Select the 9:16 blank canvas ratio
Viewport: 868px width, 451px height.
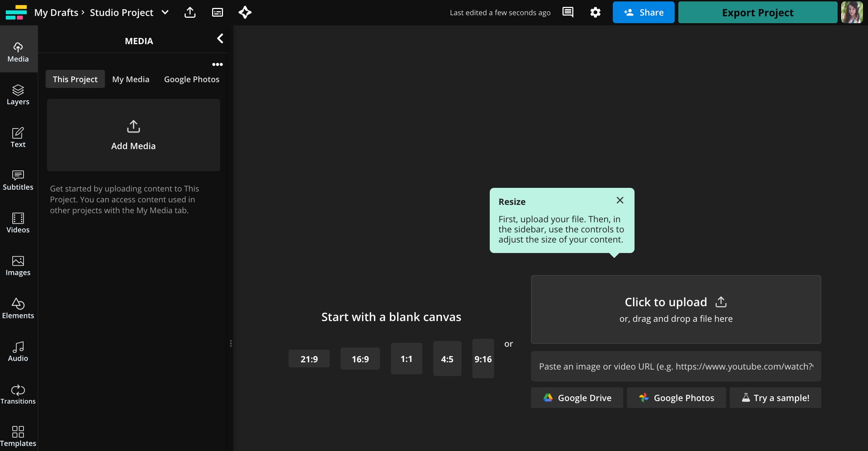tap(483, 359)
